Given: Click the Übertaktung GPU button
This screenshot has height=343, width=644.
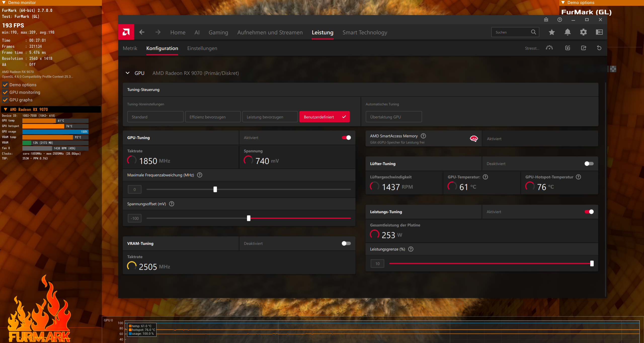Looking at the screenshot, I should [x=393, y=117].
